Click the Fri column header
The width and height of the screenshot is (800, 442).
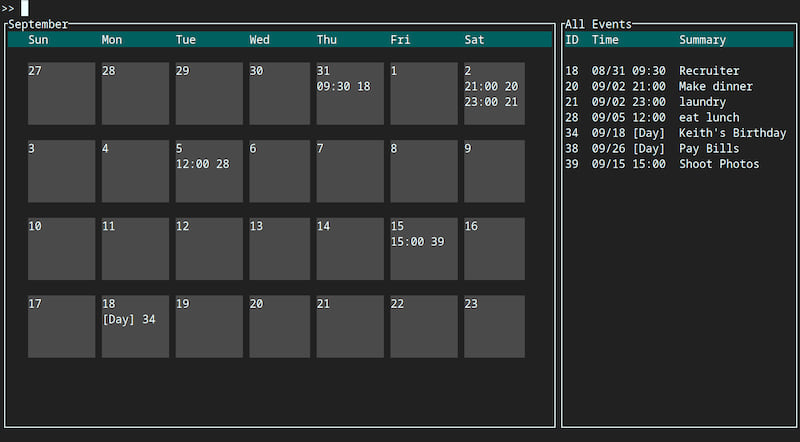[400, 40]
